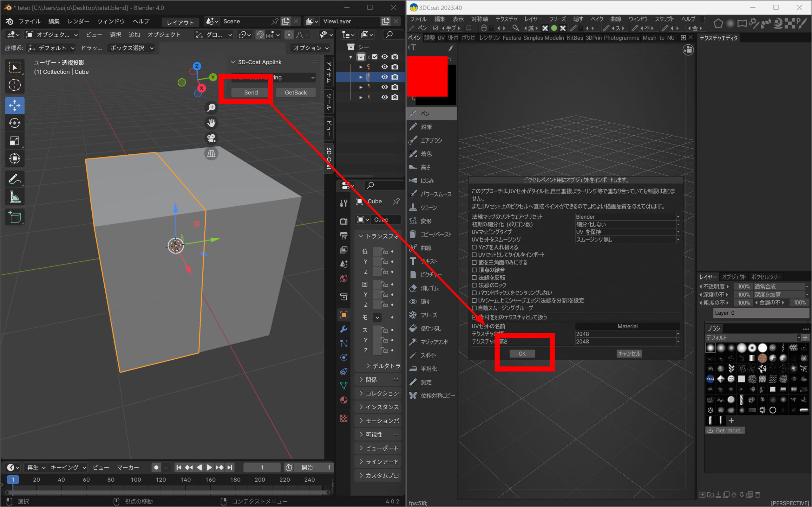Select the 塗りつぶし fill tool
This screenshot has width=812, height=507.
[x=430, y=328]
